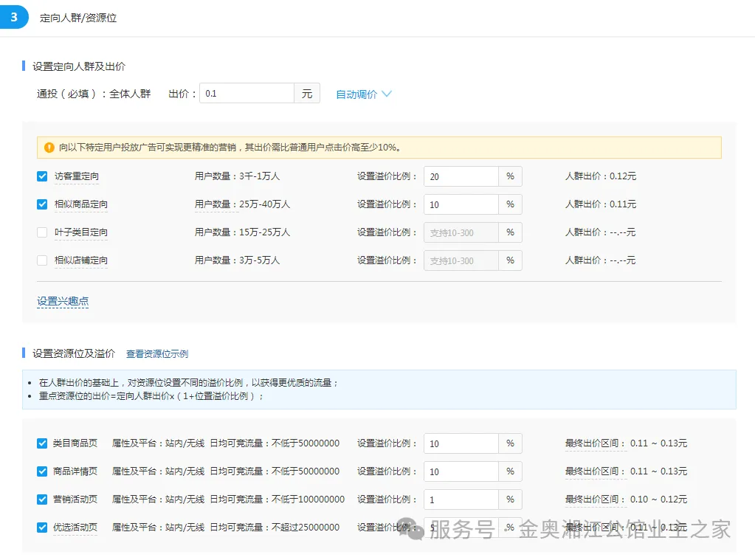
Task: Open 查看资源位示例 link
Action: pos(156,354)
